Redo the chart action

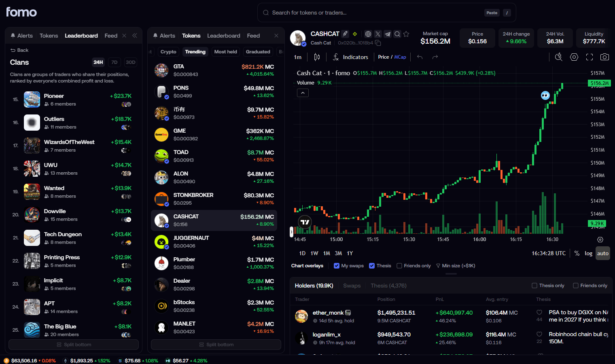(x=435, y=57)
